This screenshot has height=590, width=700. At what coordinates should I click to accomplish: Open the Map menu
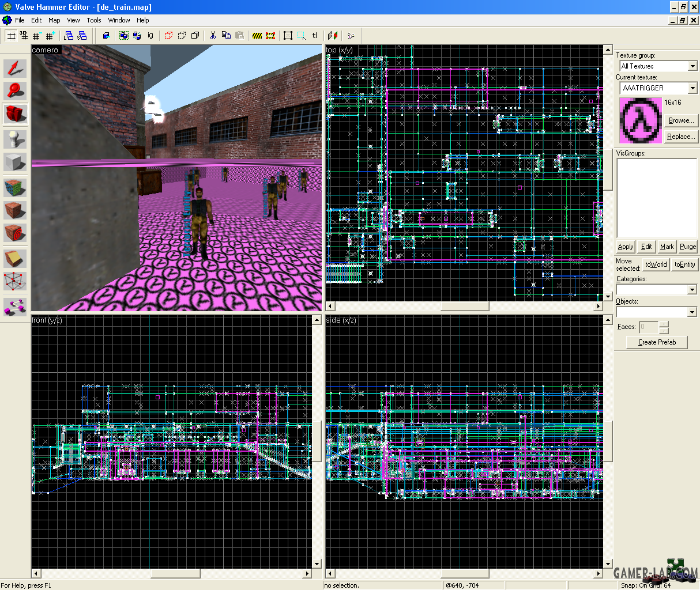coord(54,20)
